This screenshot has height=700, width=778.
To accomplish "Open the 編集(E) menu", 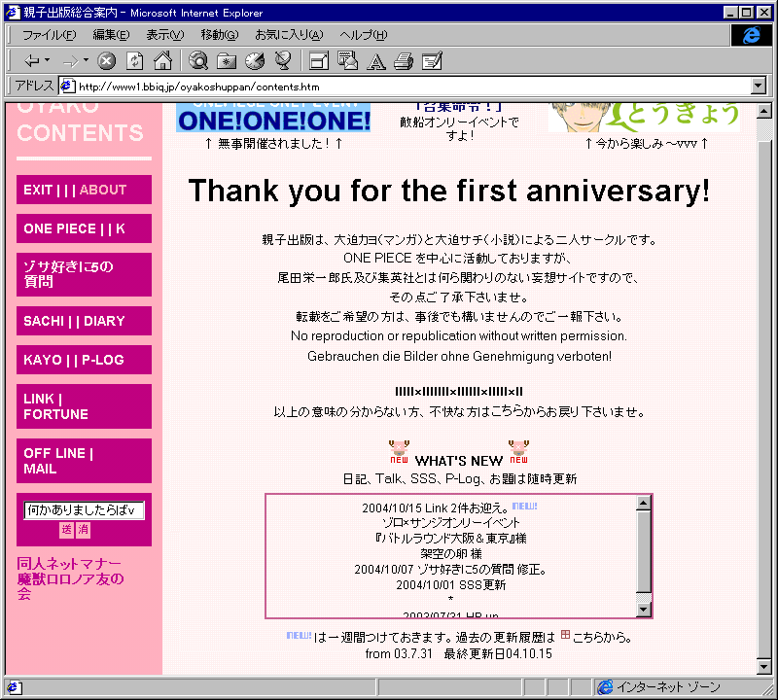I will [111, 35].
